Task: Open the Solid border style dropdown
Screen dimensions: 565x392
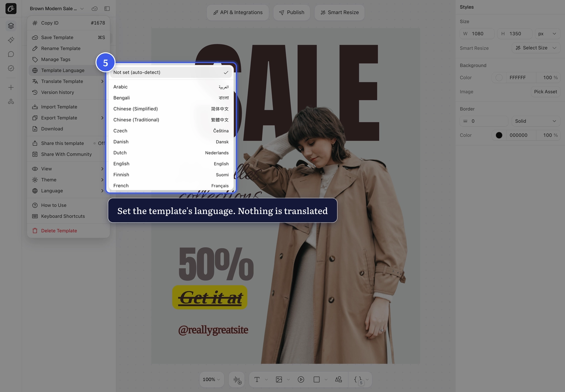Action: tap(536, 121)
